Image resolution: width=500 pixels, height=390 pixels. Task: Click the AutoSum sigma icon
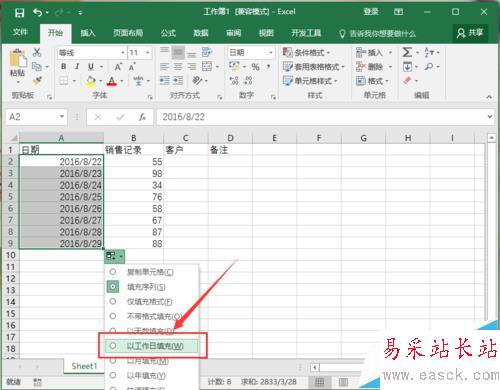coord(407,52)
